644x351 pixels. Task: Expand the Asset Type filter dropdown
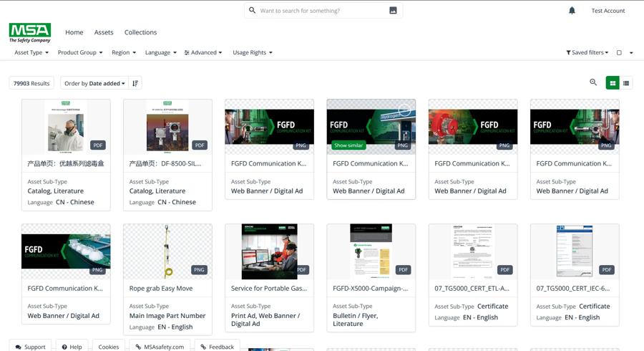click(31, 52)
